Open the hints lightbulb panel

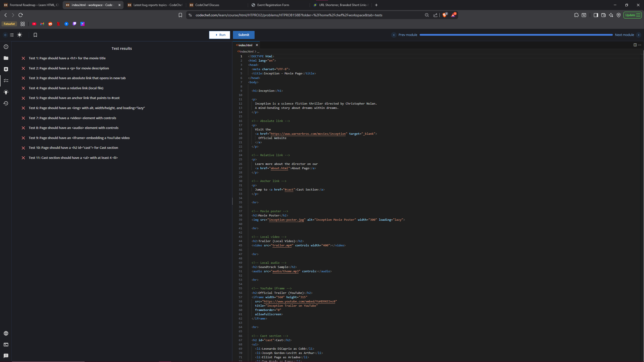point(6,92)
